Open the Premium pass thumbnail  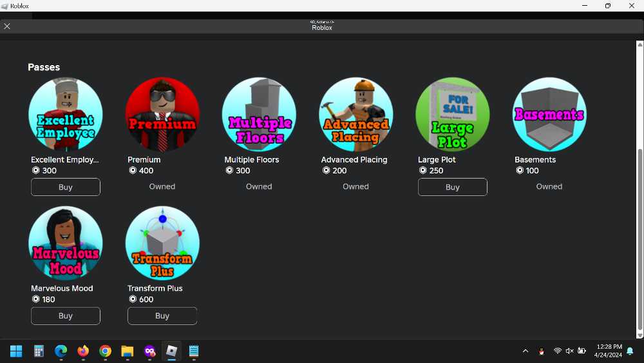[x=162, y=114]
